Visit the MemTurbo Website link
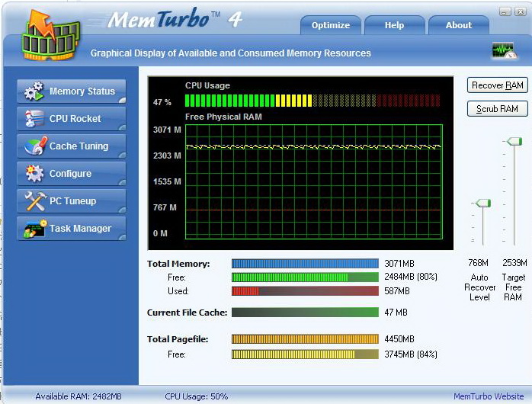Screen dimensions: 532x404 tap(489, 396)
